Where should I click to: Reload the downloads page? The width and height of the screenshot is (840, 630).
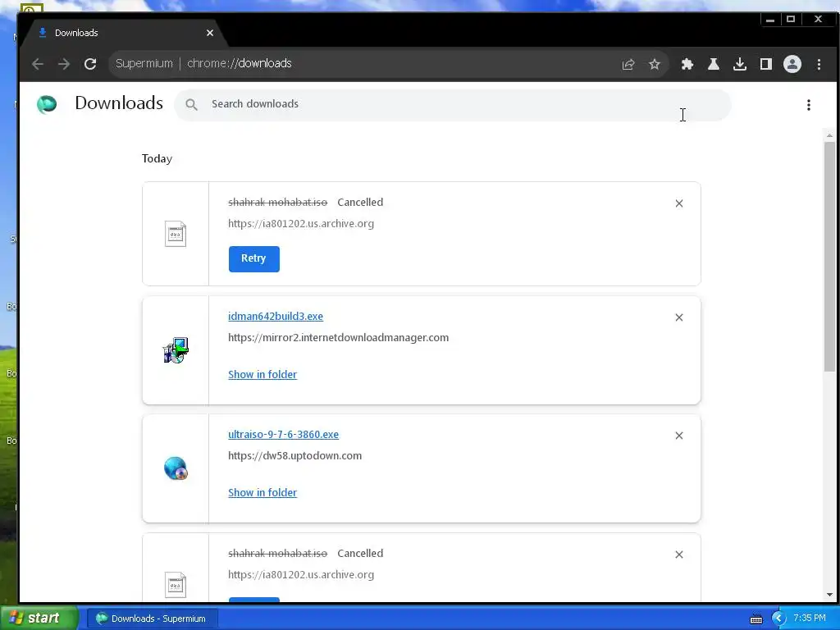click(90, 64)
